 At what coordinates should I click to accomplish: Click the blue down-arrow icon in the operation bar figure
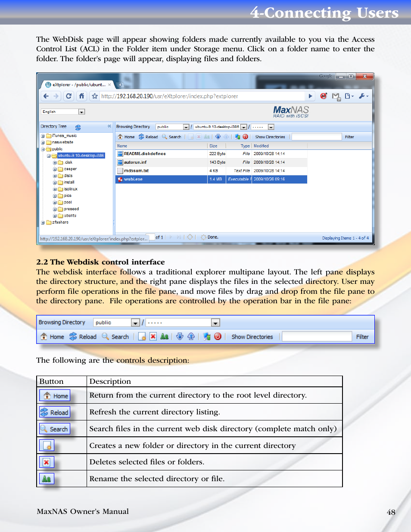pos(180,336)
